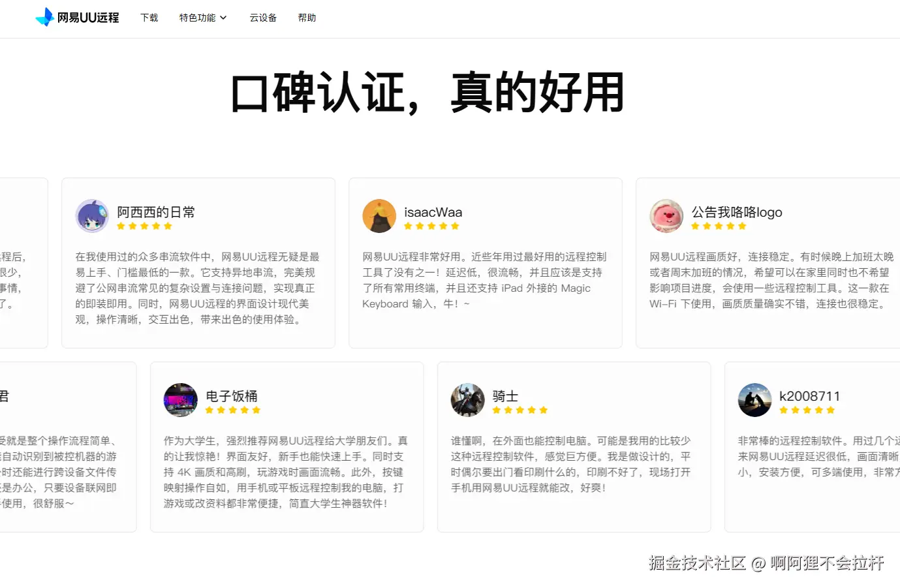Click the avatar of 电子饭桶

click(180, 400)
